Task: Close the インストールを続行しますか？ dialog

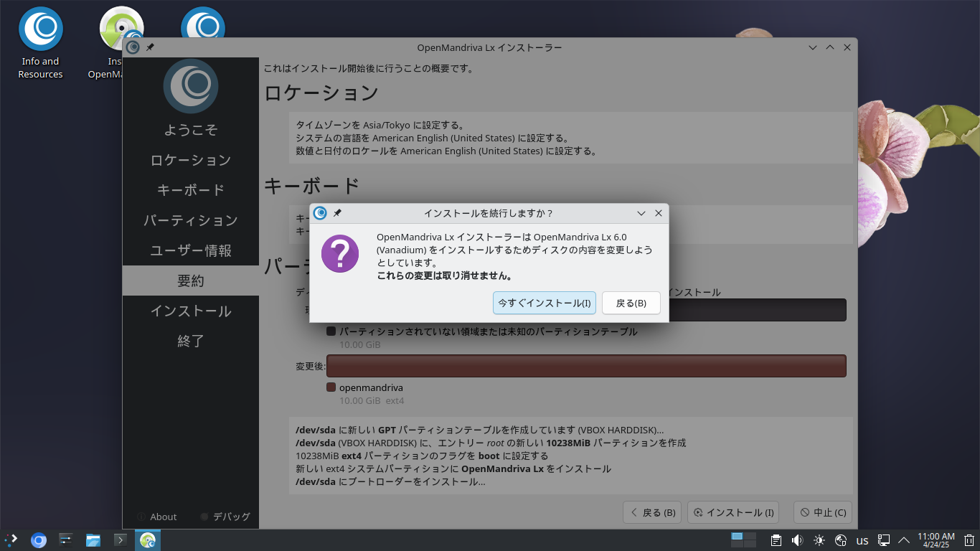Action: click(x=659, y=213)
